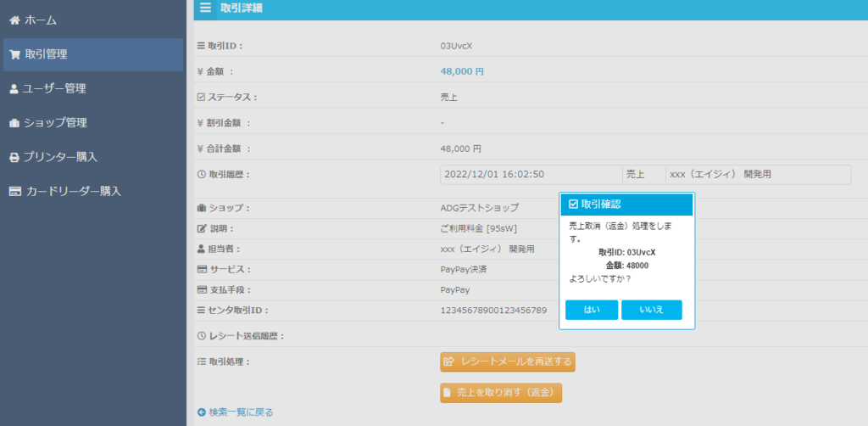
Task: Go to プリンター購入 page
Action: [59, 157]
